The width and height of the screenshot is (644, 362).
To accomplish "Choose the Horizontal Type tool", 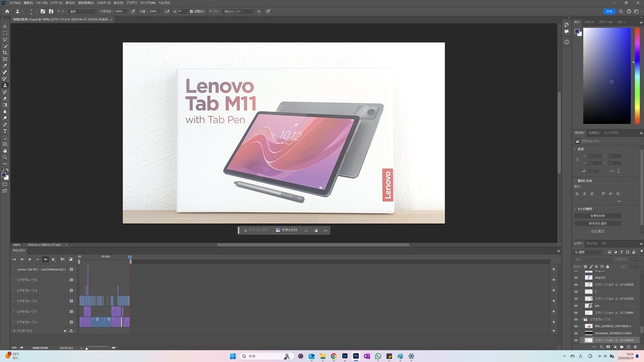I will tap(5, 131).
